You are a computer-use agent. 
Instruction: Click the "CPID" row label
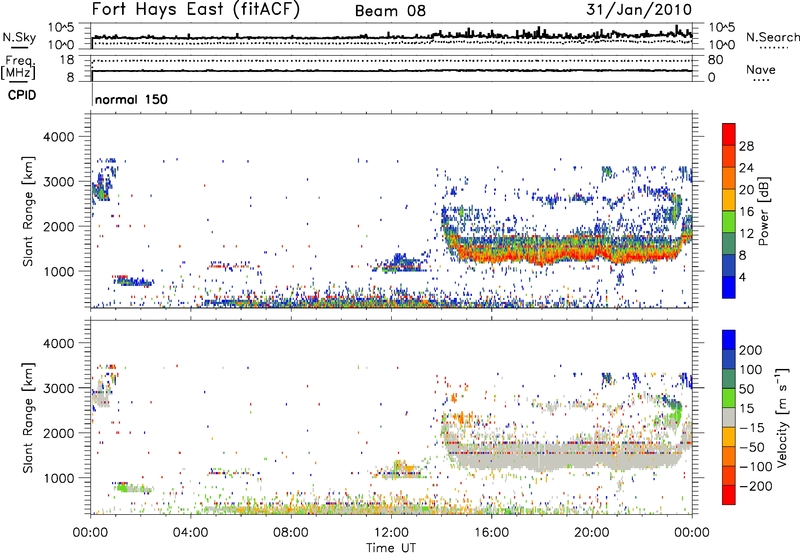[22, 95]
